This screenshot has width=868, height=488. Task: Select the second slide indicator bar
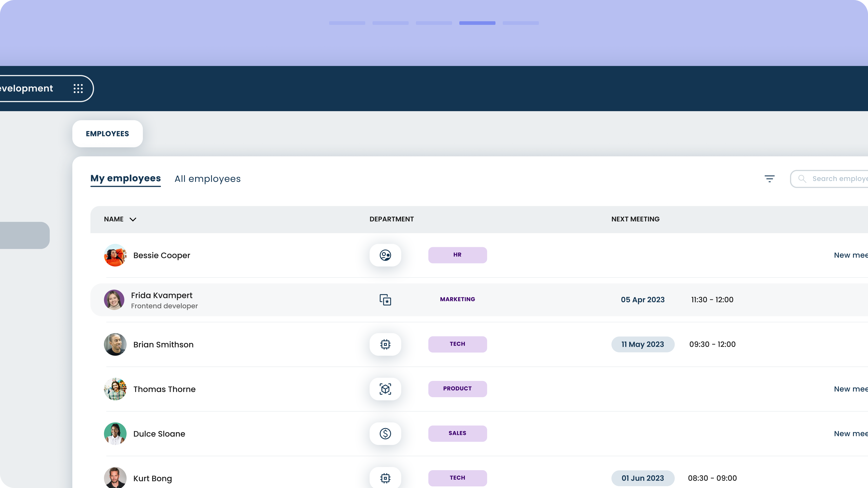point(390,23)
